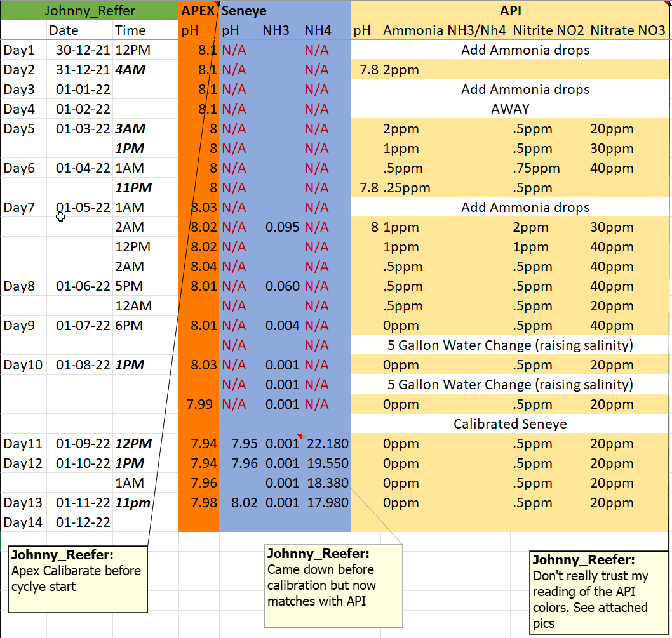Click the 22.180 NH4 cell

pyautogui.click(x=328, y=444)
